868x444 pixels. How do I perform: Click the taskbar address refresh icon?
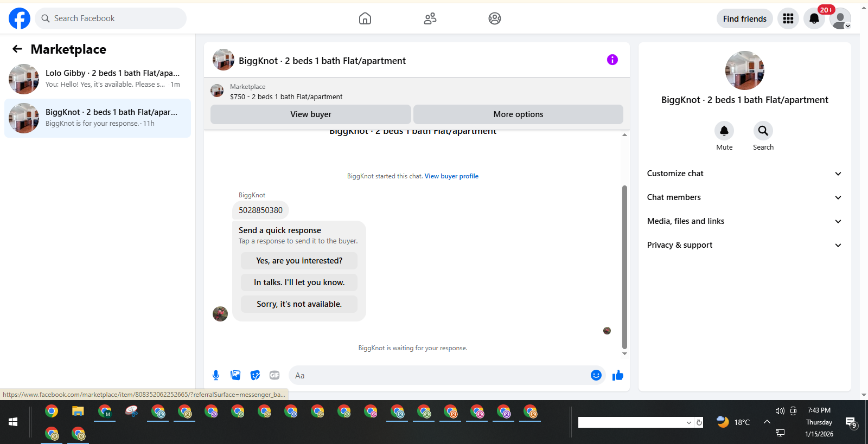click(x=699, y=422)
